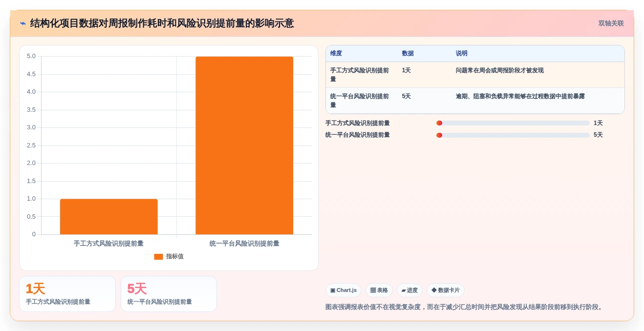Click the 指标值 legend label

coord(175,257)
